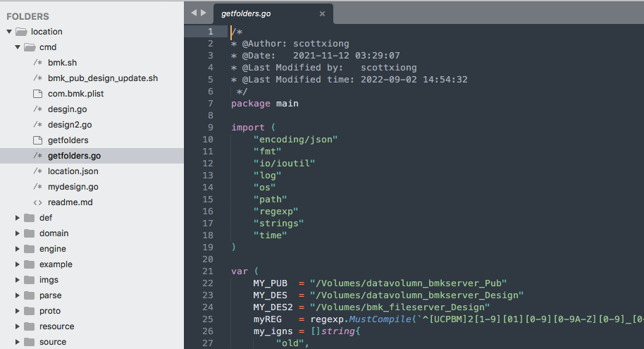
Task: Click the engine folder icon
Action: [x=29, y=249]
